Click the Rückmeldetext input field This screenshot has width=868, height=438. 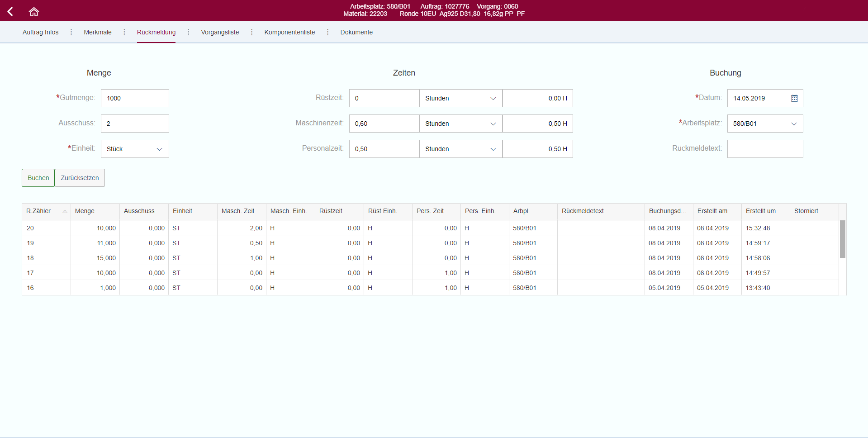click(764, 149)
